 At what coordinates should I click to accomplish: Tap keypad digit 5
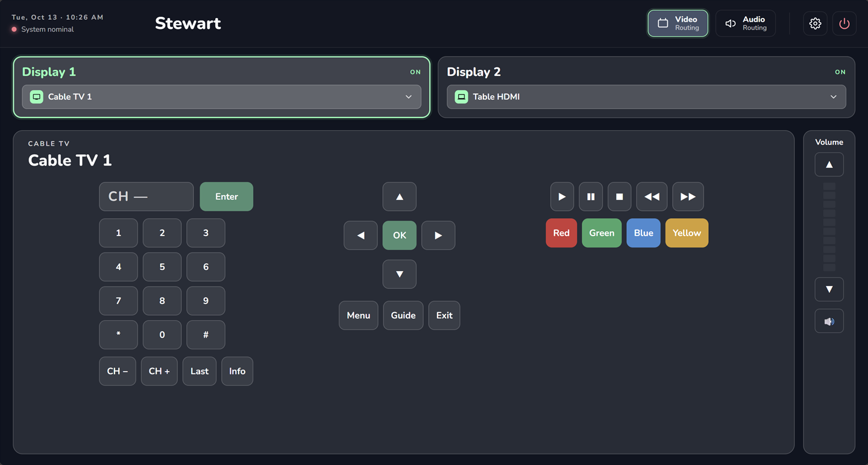coord(162,267)
